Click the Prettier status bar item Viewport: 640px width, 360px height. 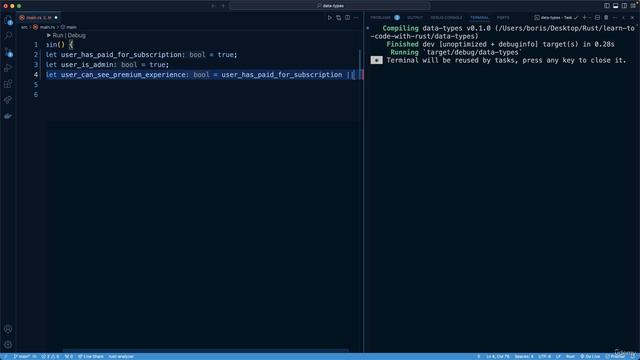pos(615,356)
